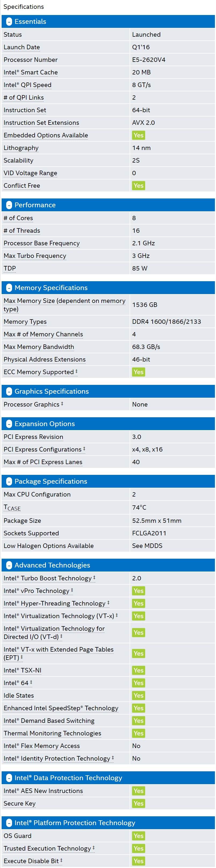Collapse Intel Data Protection Technology section
Viewport: 216px width, 868px height.
[9, 778]
